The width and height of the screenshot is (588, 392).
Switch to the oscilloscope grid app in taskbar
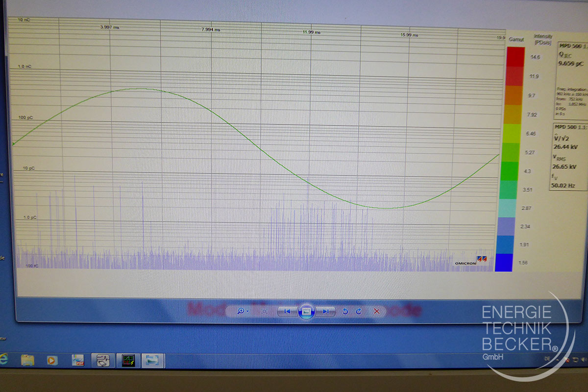pos(128,361)
